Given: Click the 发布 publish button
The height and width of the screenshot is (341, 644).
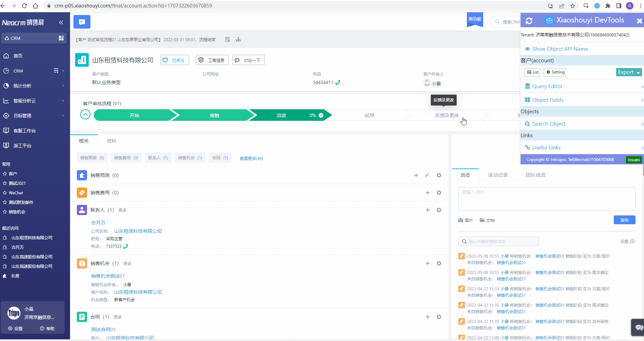Looking at the screenshot, I should tap(624, 220).
